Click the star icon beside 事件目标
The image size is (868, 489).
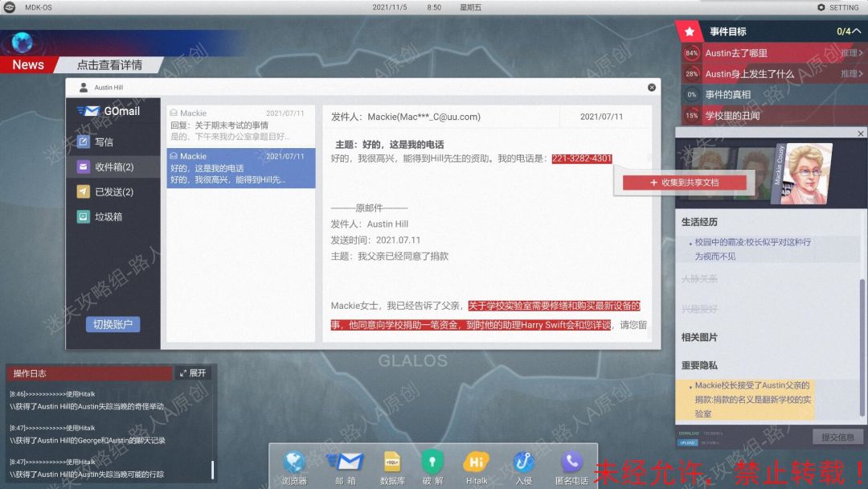pos(690,31)
